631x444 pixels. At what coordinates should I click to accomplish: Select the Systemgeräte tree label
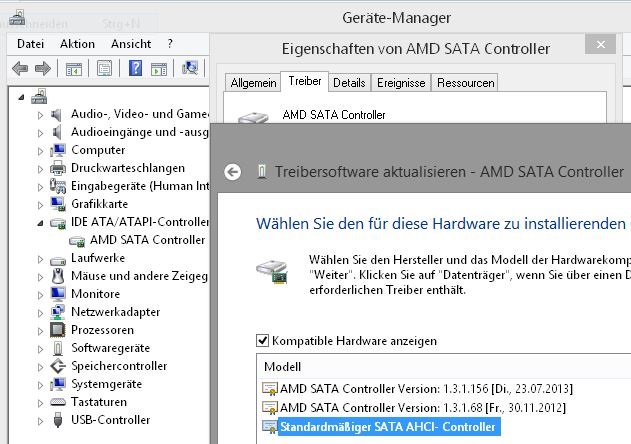click(x=106, y=384)
